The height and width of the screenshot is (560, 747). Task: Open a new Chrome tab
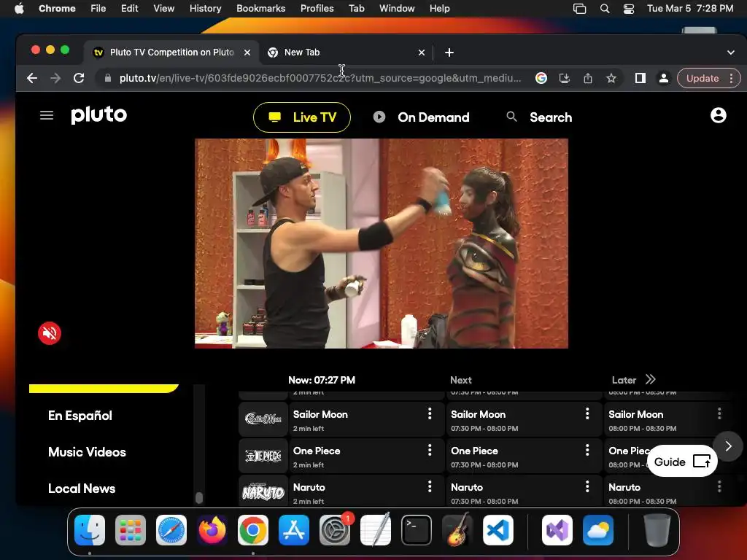click(x=449, y=52)
